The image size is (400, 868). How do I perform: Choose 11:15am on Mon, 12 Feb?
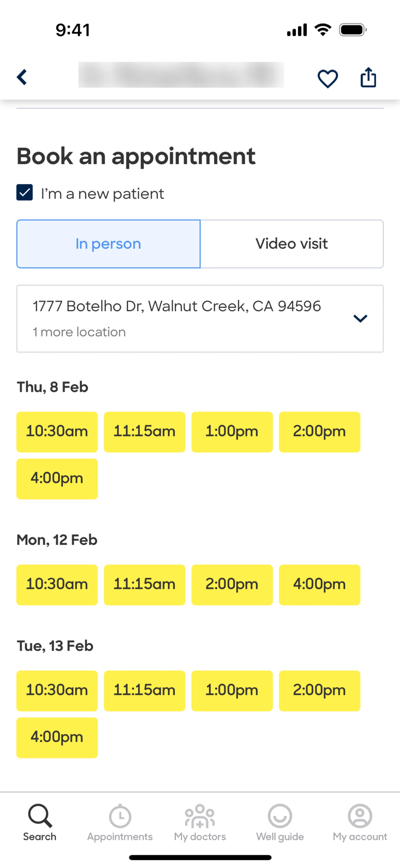[x=144, y=585]
